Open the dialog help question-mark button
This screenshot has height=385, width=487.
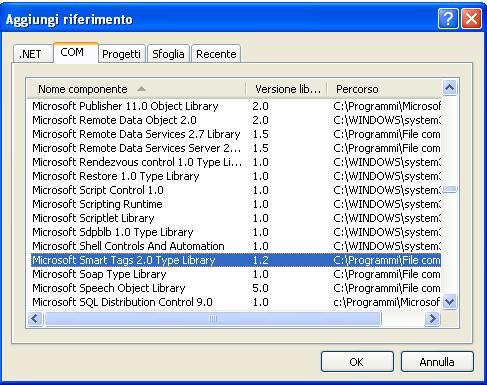[x=448, y=19]
